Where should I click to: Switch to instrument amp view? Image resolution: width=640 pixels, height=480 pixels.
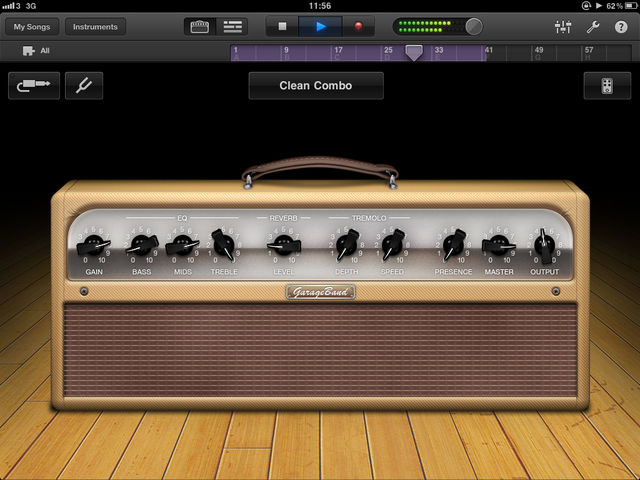(200, 27)
